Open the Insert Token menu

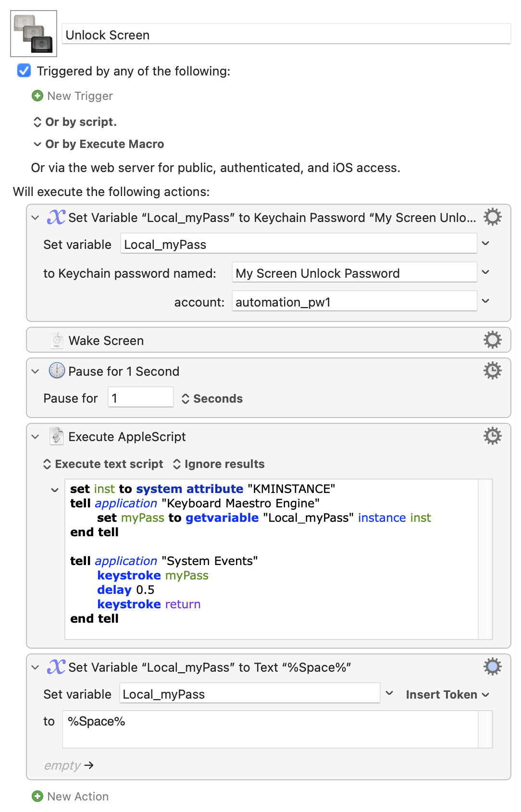point(447,695)
